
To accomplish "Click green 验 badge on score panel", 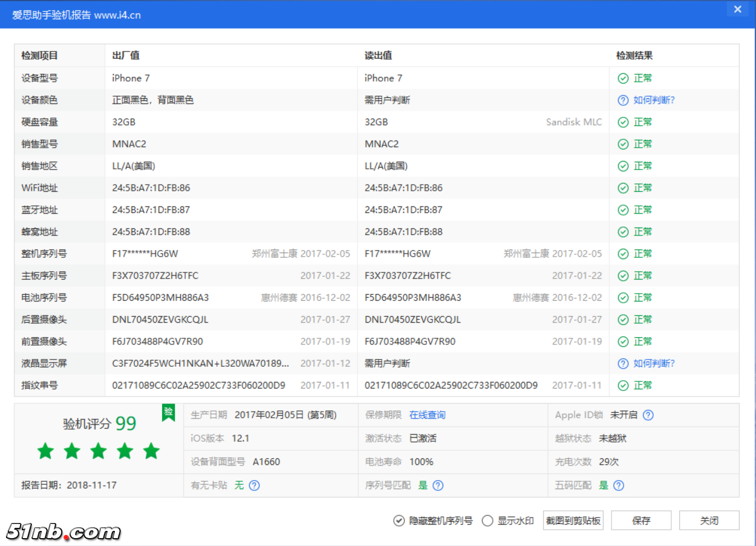I will (168, 412).
